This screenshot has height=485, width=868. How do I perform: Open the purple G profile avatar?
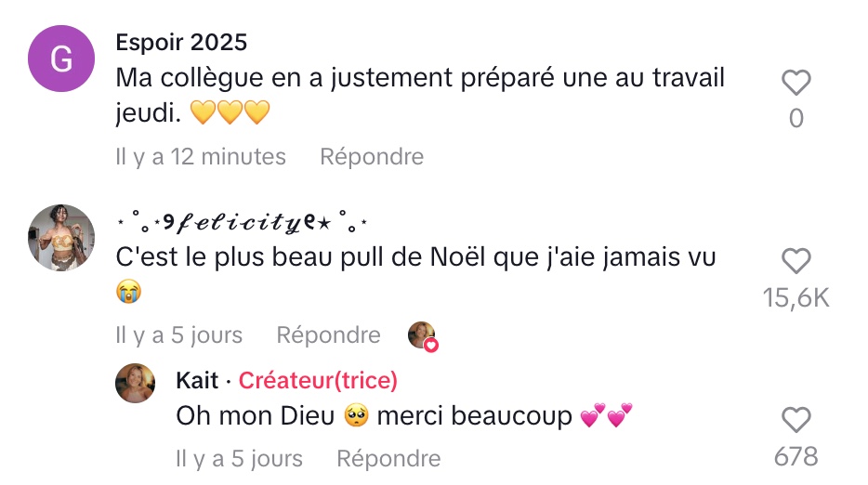point(61,59)
